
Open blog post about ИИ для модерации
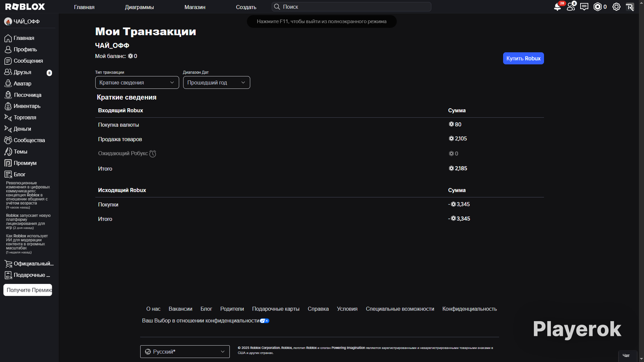coord(27,244)
